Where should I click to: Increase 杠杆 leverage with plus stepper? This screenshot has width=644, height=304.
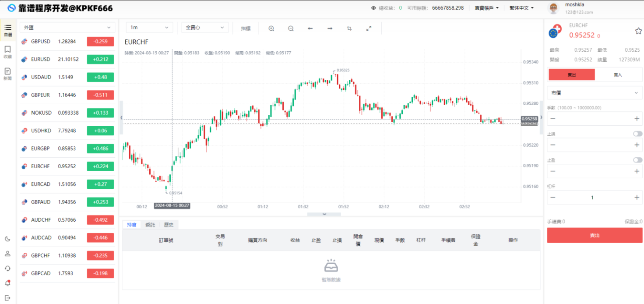click(637, 198)
